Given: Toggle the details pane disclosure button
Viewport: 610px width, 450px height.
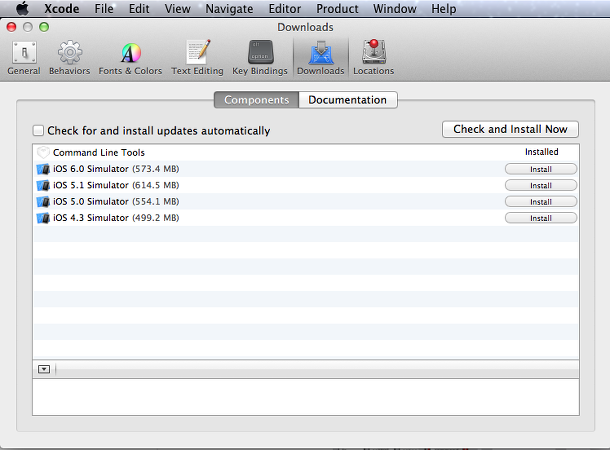Looking at the screenshot, I should 44,369.
